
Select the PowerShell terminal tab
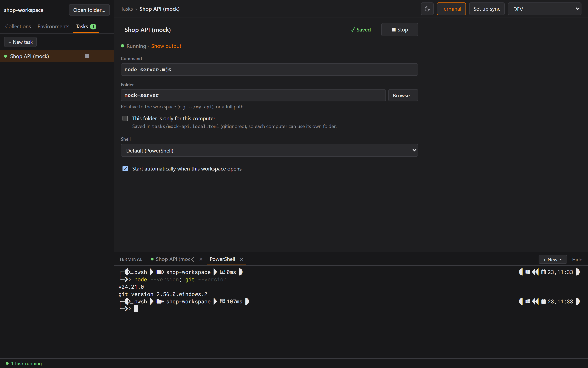coord(222,259)
